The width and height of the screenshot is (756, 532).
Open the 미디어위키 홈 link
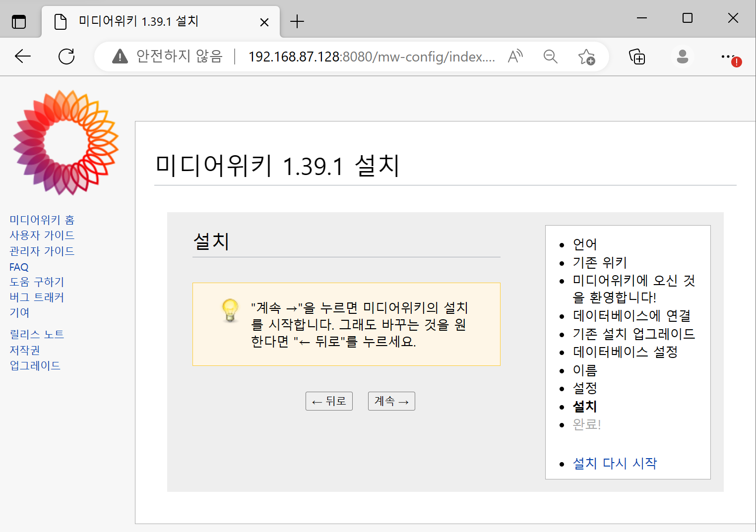point(42,220)
